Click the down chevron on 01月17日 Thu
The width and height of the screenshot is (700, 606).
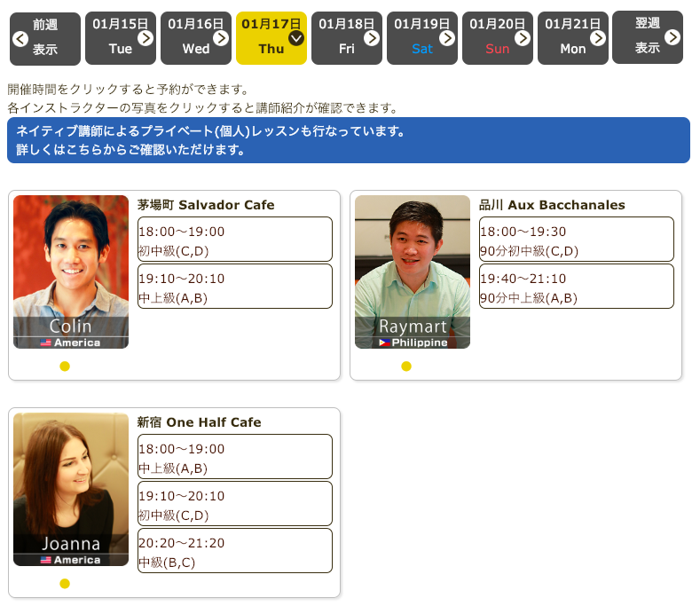click(296, 38)
